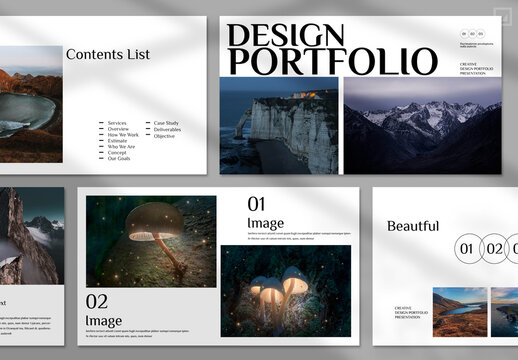Click the small caption under the title slide circles
The width and height of the screenshot is (518, 360).
pos(476,45)
